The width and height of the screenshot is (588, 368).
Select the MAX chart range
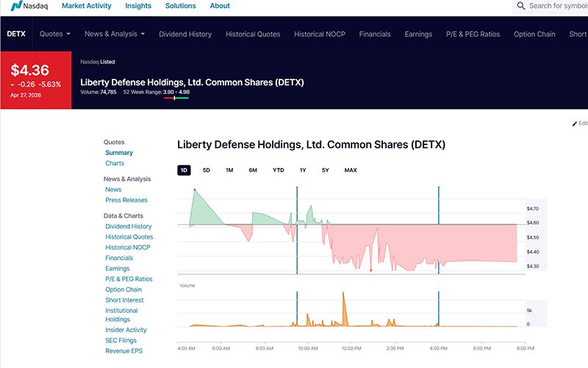[351, 170]
